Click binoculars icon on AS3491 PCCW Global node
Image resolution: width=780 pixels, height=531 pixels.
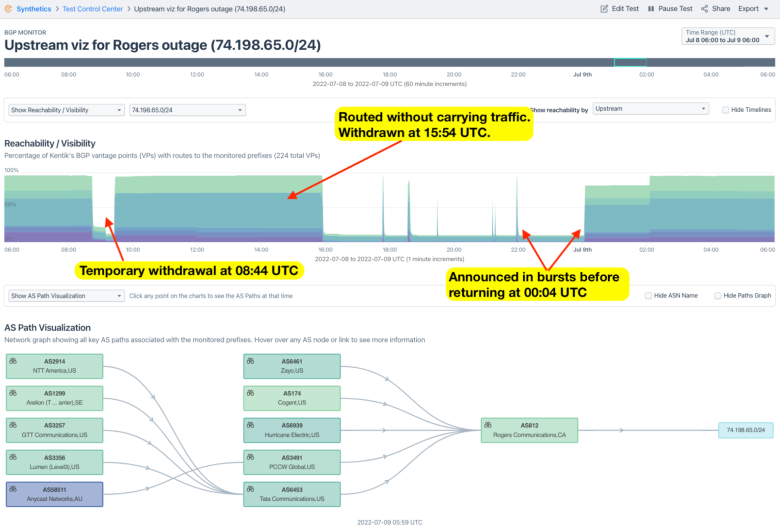251,457
